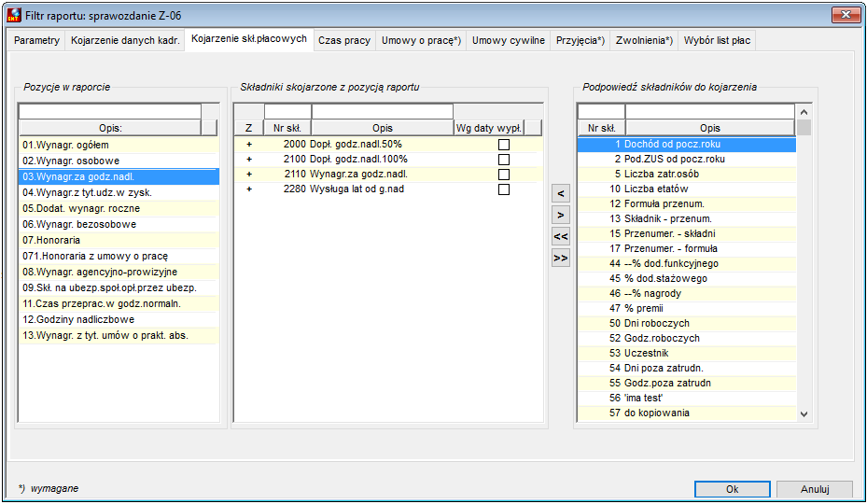This screenshot has height=504, width=867.
Task: Select suggestion 56 'ima test'
Action: [x=687, y=399]
